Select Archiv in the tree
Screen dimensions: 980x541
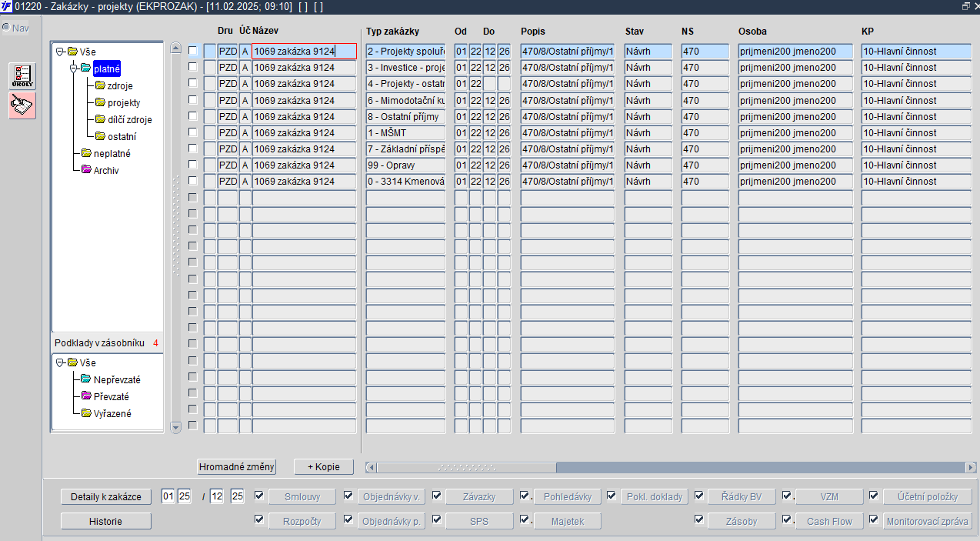[106, 170]
